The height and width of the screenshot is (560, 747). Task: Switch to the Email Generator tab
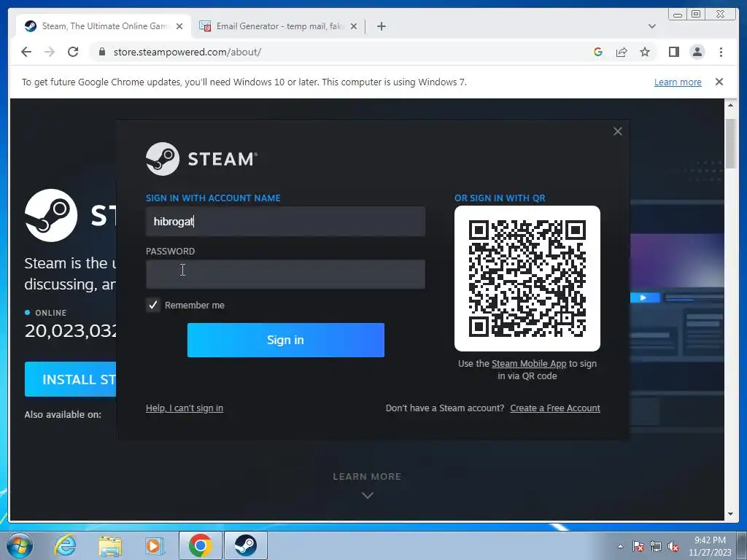(278, 26)
